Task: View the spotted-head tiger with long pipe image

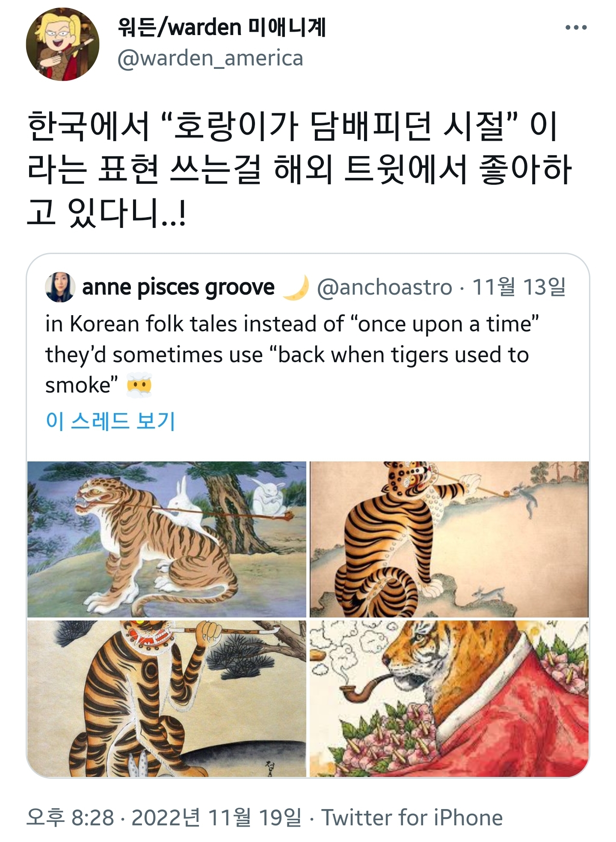Action: coord(449,539)
